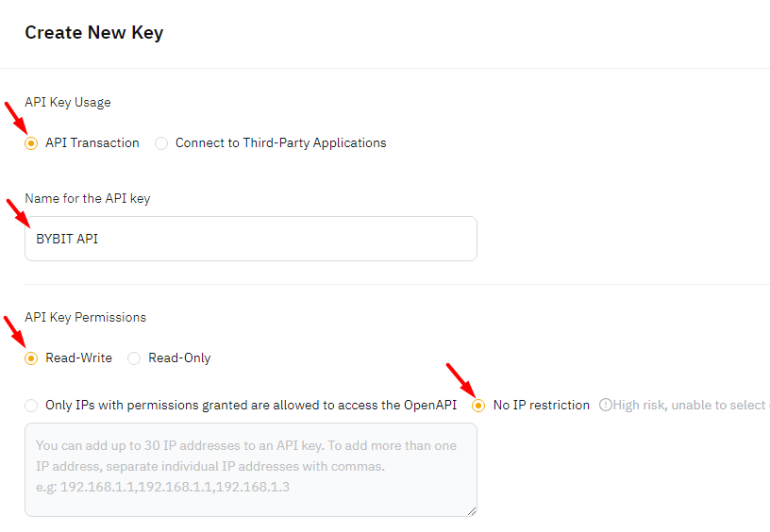Click the API Key Permissions section label
The image size is (770, 532).
click(86, 317)
